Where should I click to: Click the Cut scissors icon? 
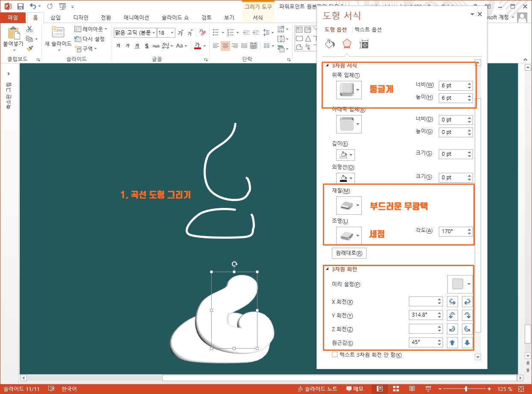pyautogui.click(x=30, y=29)
